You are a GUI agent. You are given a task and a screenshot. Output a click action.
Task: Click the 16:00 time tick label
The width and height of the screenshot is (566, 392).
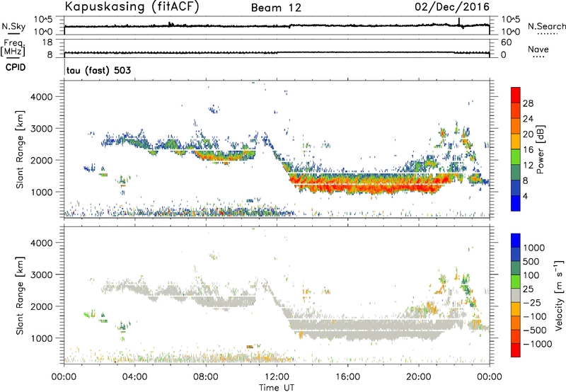point(347,377)
